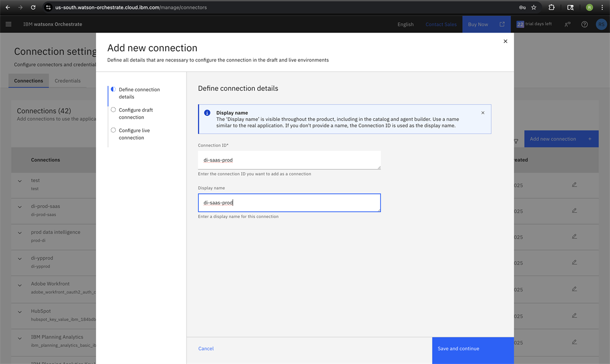Click the Connections column header
This screenshot has width=610, height=364.
click(x=45, y=160)
